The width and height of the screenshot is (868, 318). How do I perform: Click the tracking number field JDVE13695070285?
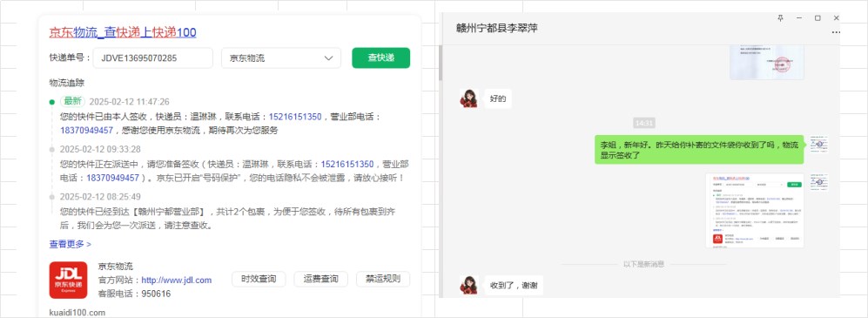pos(152,58)
